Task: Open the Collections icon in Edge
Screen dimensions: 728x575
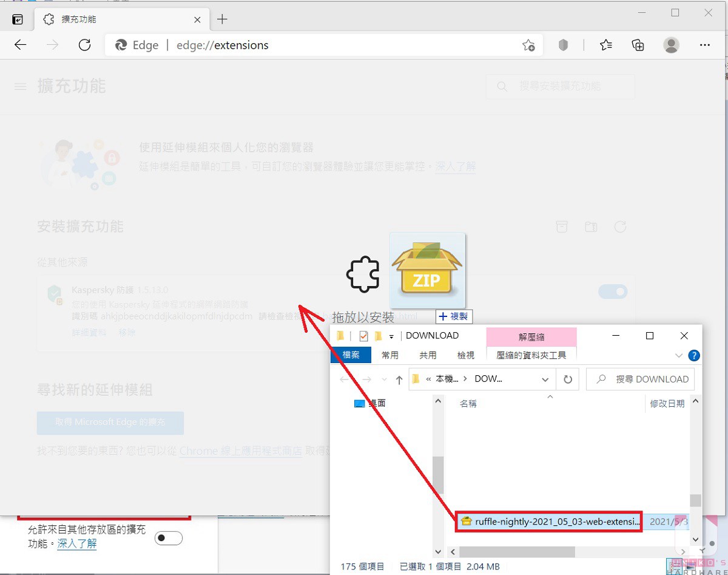Action: click(638, 45)
